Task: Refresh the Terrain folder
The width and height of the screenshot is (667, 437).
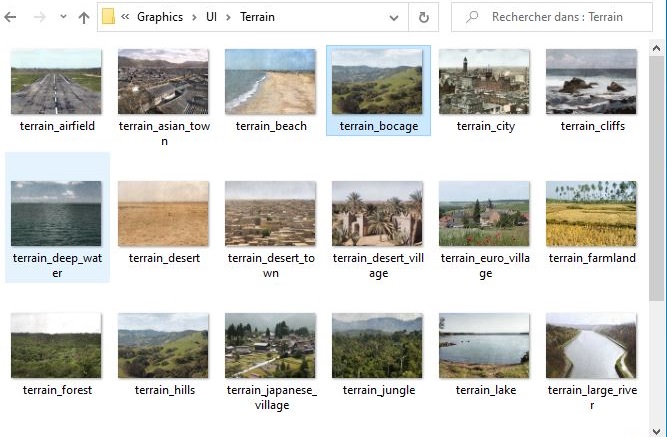Action: point(424,17)
